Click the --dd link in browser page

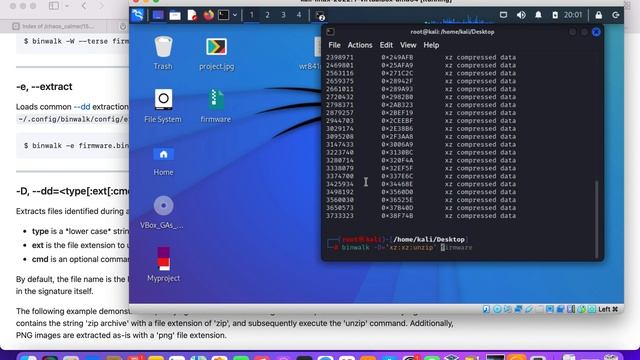pos(82,107)
